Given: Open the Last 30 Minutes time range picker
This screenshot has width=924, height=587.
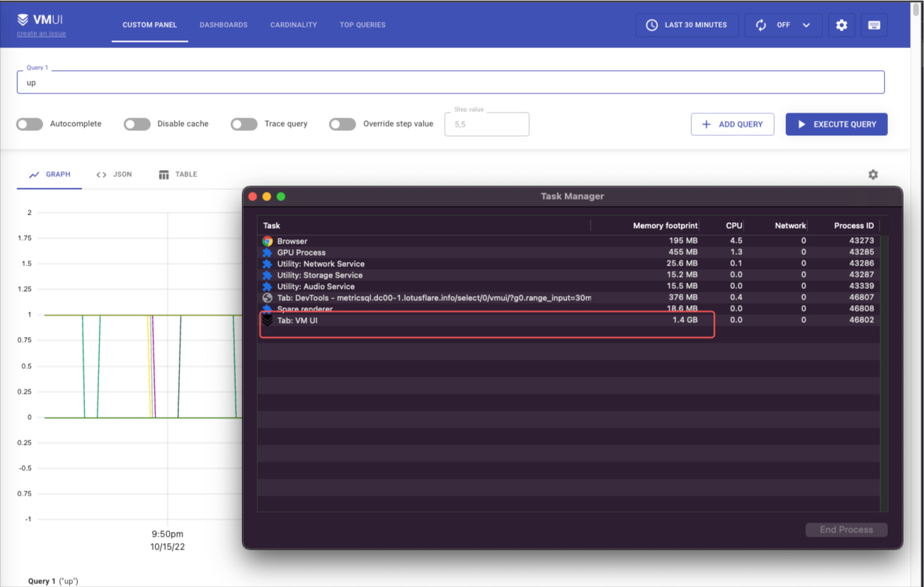Looking at the screenshot, I should tap(687, 25).
